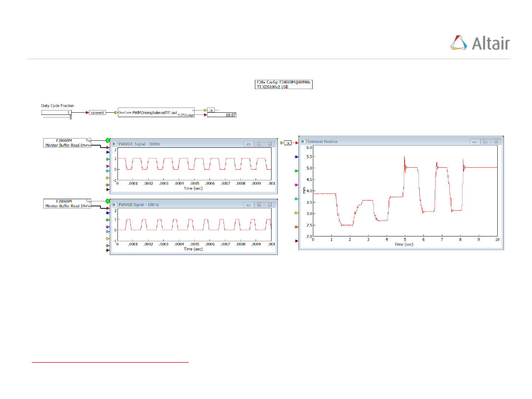This screenshot has width=532, height=399.
Task: Click the blue input connector on PWM1B plot
Action: (x=108, y=213)
